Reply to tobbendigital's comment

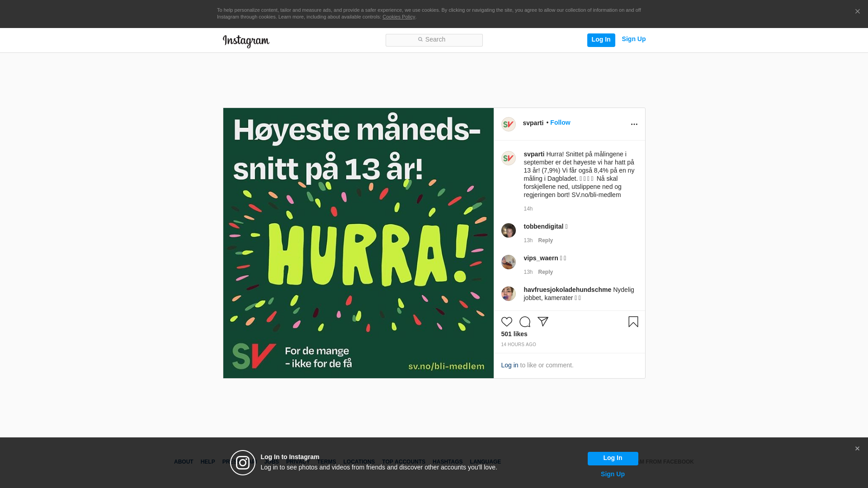(545, 240)
